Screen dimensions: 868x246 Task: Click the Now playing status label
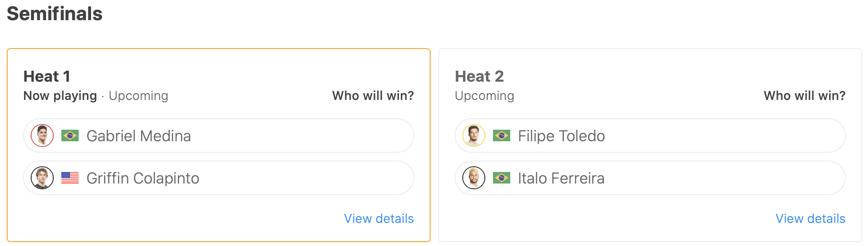click(60, 96)
